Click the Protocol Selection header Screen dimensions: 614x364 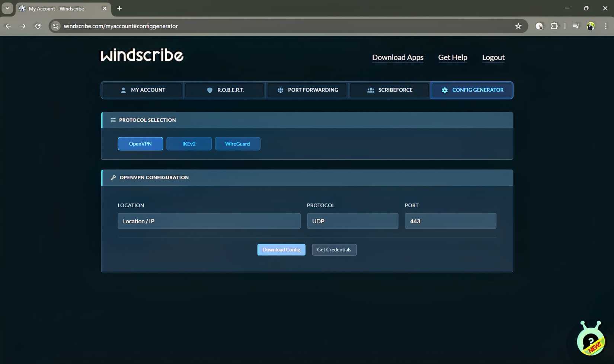[307, 120]
